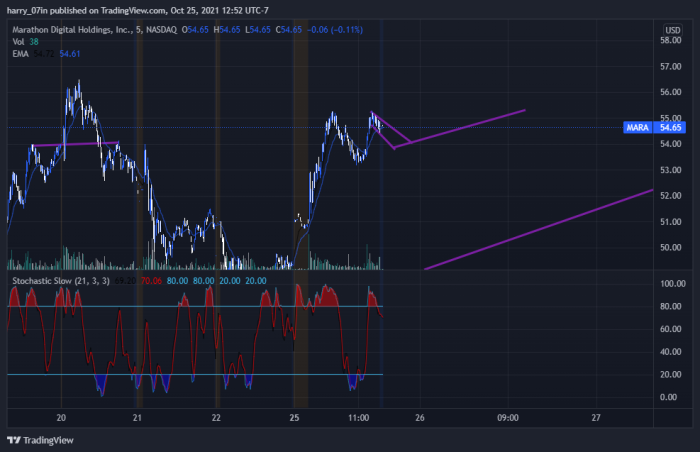Select the dark stochastic value 69.20
Viewport: 700px width, 452px height.
click(125, 281)
